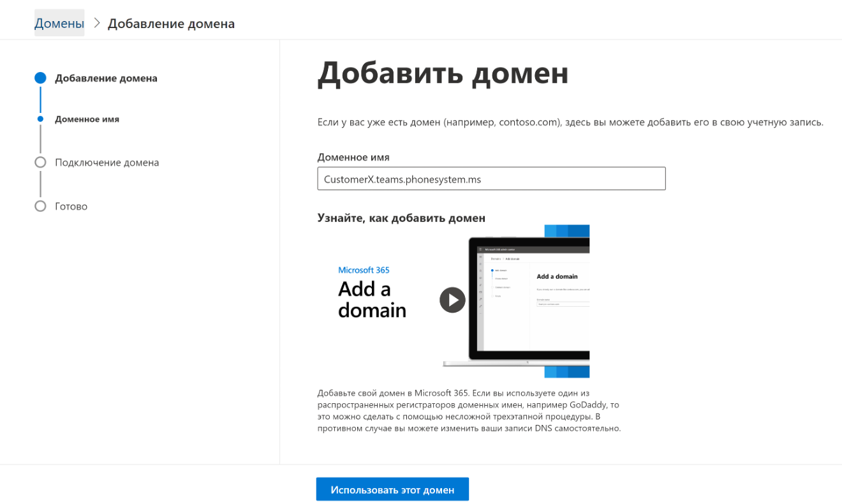Viewport: 842px width, 504px height.
Task: Focus the Доменное имя text input field
Action: (x=491, y=179)
